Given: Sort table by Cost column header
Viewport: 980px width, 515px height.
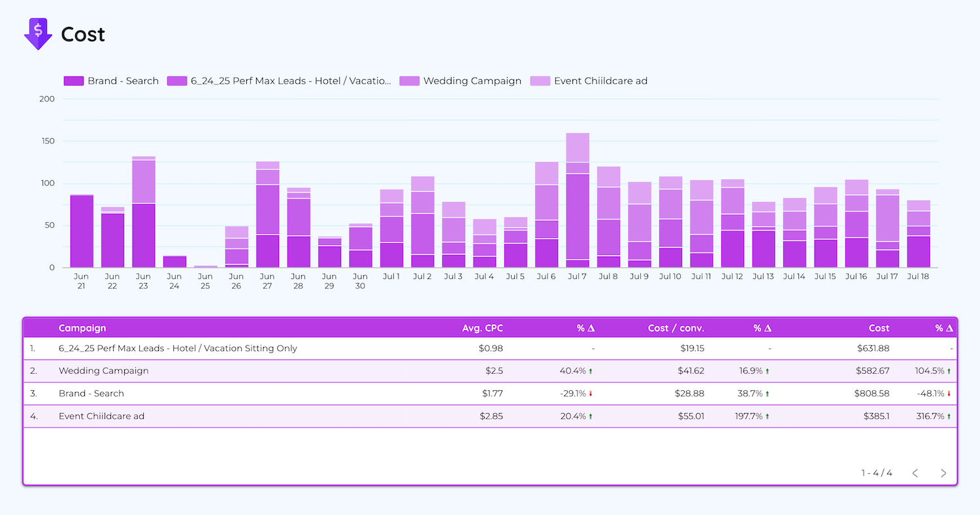Looking at the screenshot, I should pos(879,328).
